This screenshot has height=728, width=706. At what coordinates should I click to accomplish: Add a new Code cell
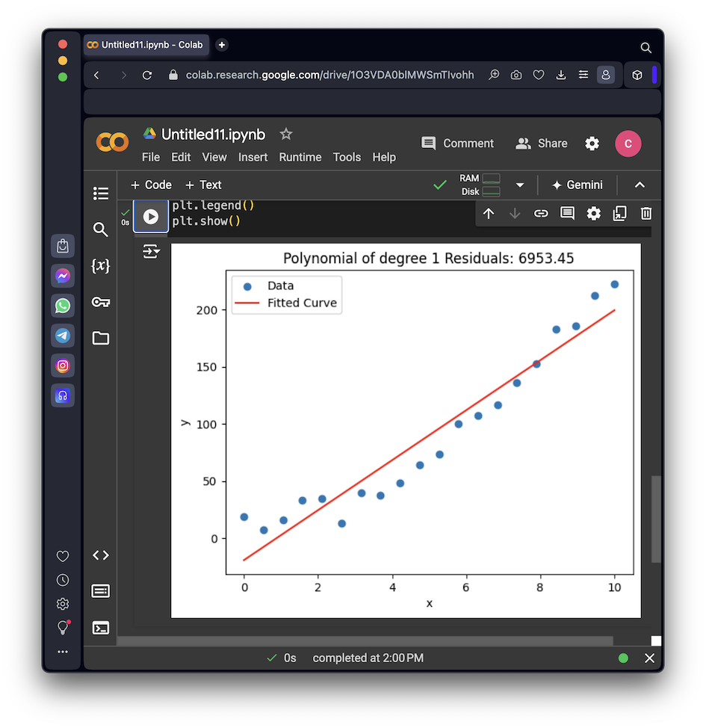151,185
